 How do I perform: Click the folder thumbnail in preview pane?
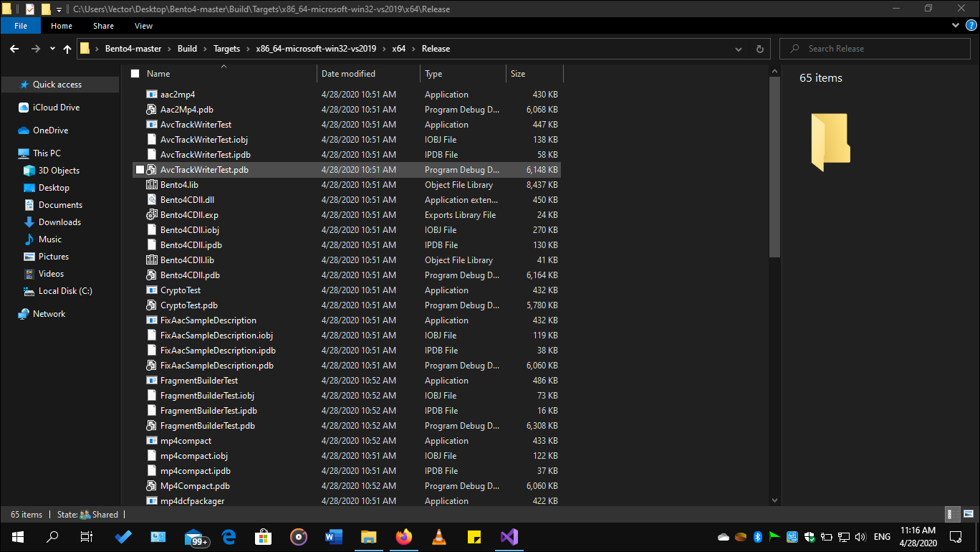point(830,142)
